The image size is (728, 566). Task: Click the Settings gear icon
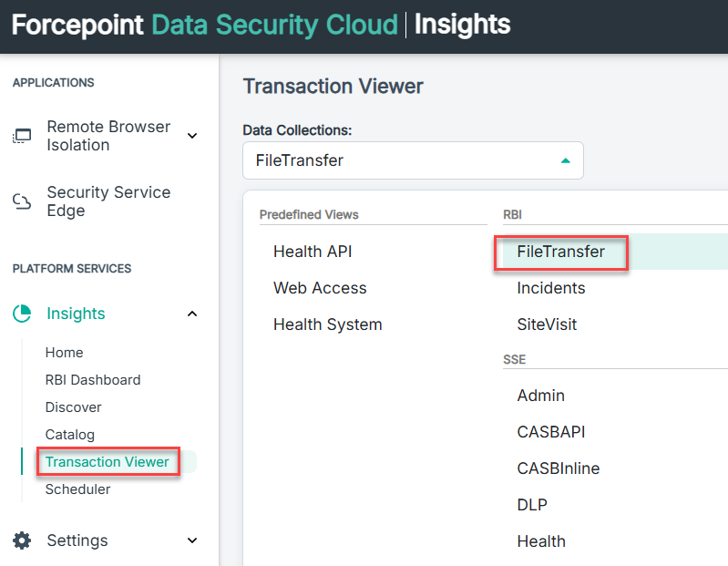pos(21,540)
